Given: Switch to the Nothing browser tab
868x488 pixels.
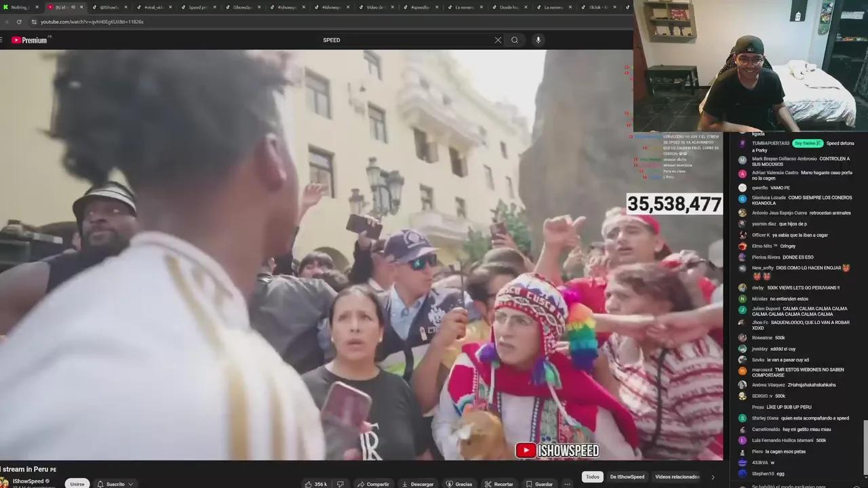Looking at the screenshot, I should [x=18, y=7].
